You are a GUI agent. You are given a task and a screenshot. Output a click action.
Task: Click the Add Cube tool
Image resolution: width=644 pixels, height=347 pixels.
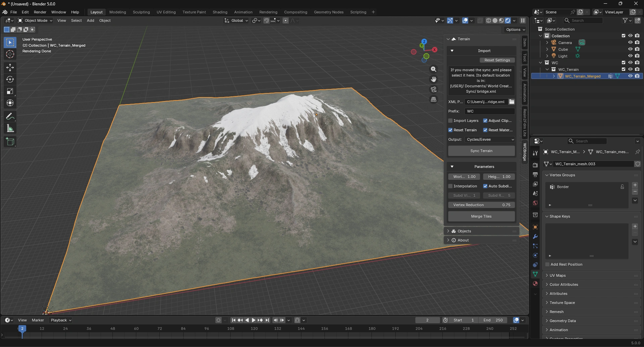[x=10, y=142]
